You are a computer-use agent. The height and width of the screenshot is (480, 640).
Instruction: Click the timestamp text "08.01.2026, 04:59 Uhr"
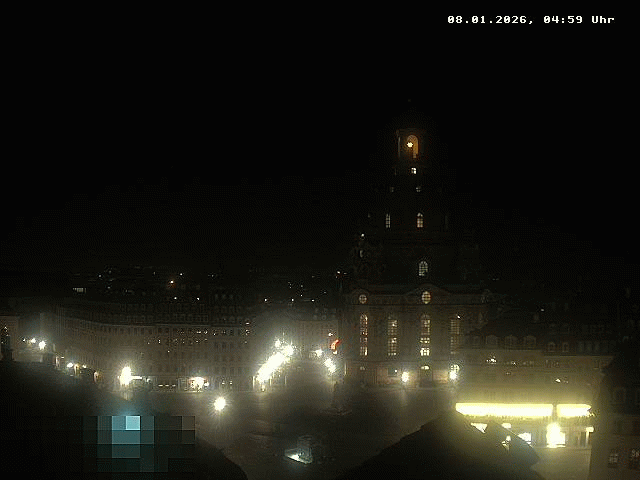tap(531, 20)
